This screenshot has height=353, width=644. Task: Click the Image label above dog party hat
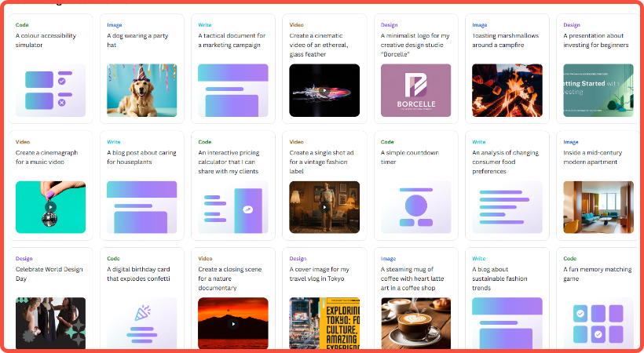pos(114,25)
